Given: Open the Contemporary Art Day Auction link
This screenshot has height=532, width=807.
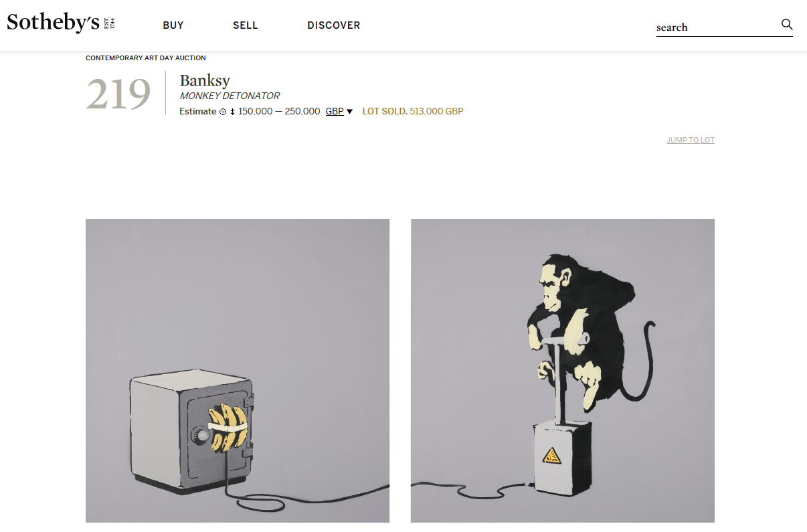Looking at the screenshot, I should [146, 58].
